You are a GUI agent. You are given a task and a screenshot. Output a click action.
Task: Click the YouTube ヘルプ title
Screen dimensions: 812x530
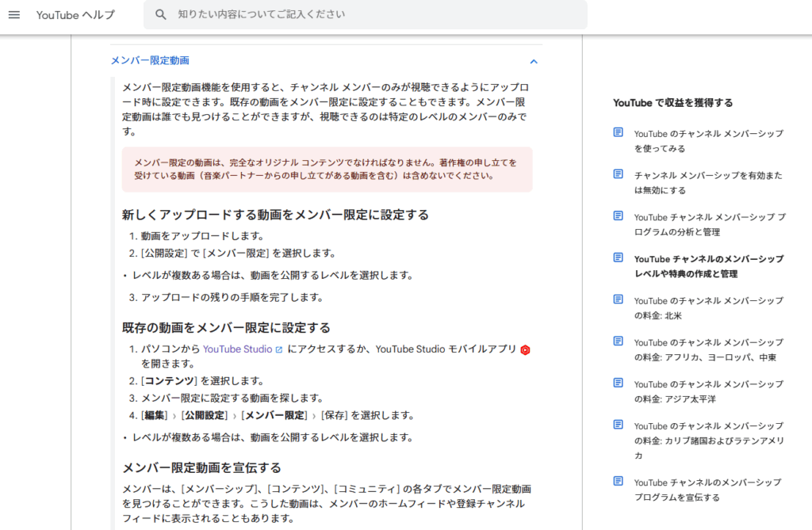click(75, 15)
